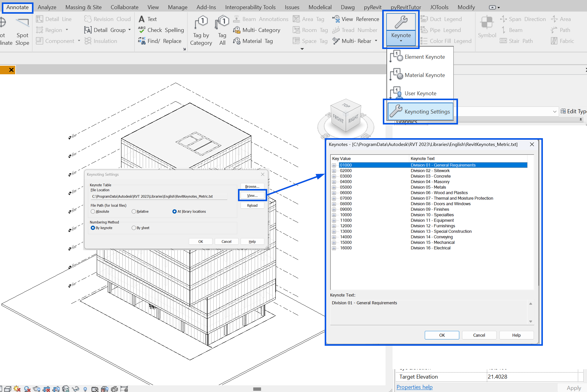This screenshot has height=392, width=587.
Task: Click the Insulation tool
Action: click(x=101, y=41)
